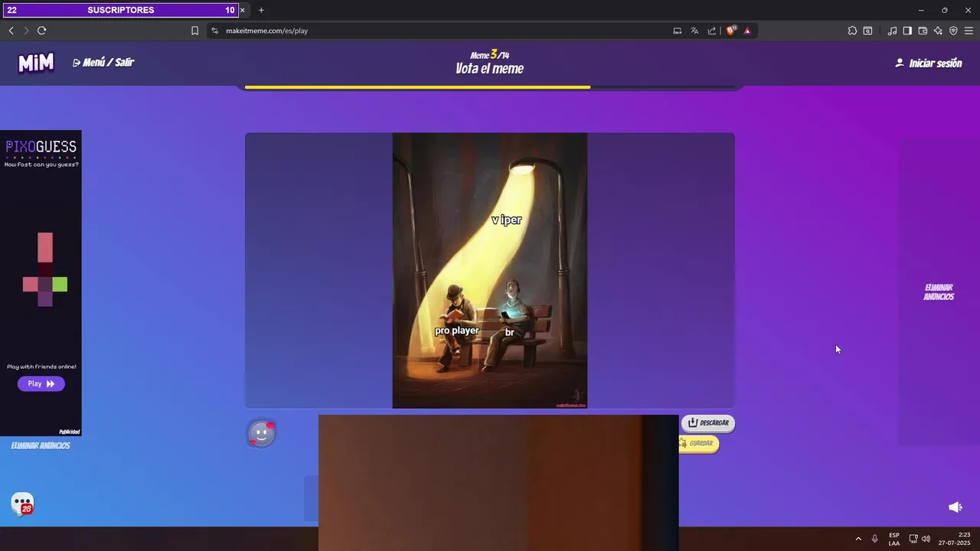Screen dimensions: 980x551
Task: Open Brave Rewards triangle icon
Action: click(x=747, y=31)
